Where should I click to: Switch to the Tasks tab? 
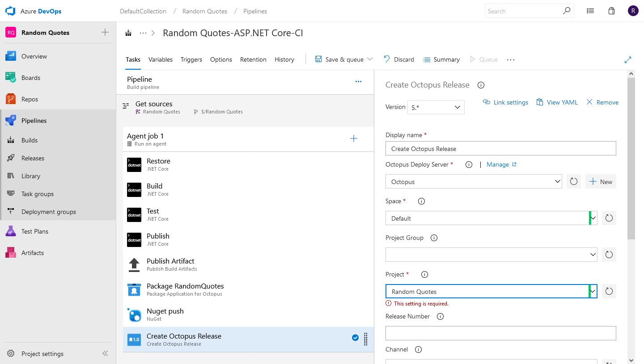(x=133, y=59)
